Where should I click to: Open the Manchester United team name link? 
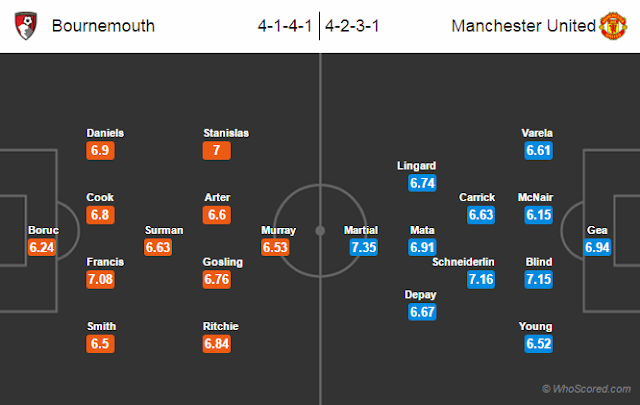(523, 26)
